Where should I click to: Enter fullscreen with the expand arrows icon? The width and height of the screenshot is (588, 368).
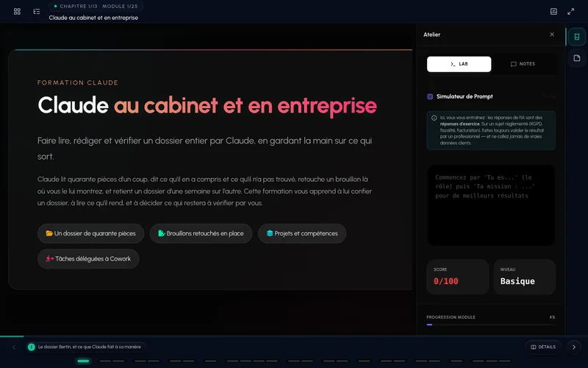pyautogui.click(x=571, y=12)
